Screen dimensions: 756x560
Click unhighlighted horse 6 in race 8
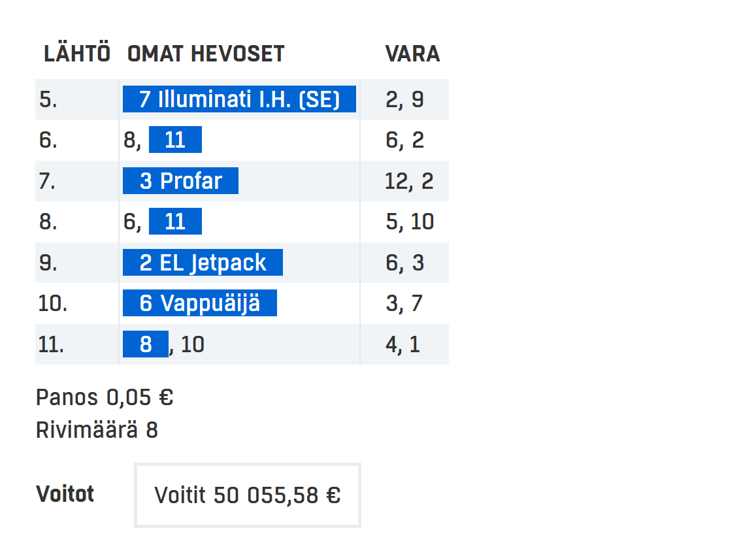129,222
